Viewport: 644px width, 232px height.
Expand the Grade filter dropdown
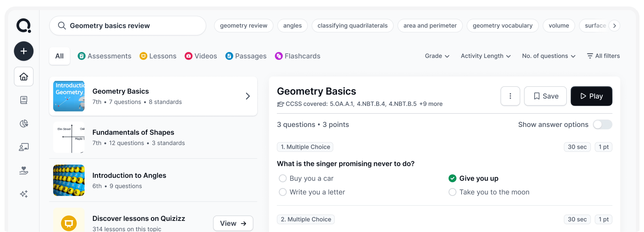pos(437,56)
